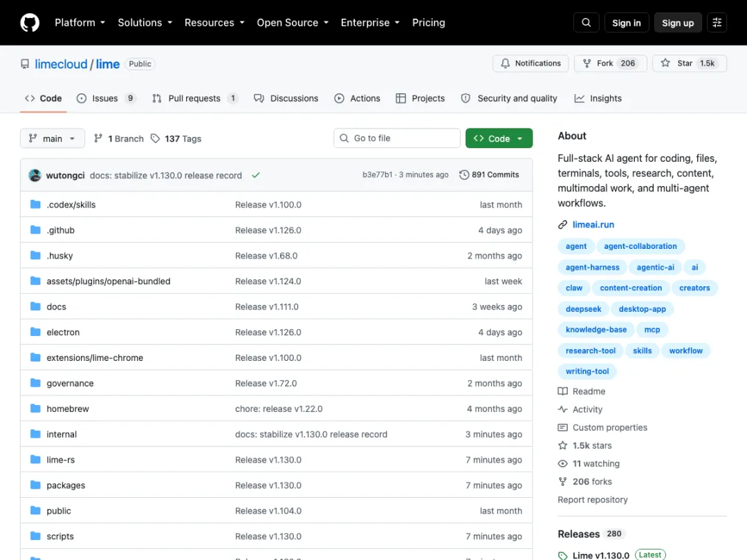Click the electron folder icon

coord(35,332)
